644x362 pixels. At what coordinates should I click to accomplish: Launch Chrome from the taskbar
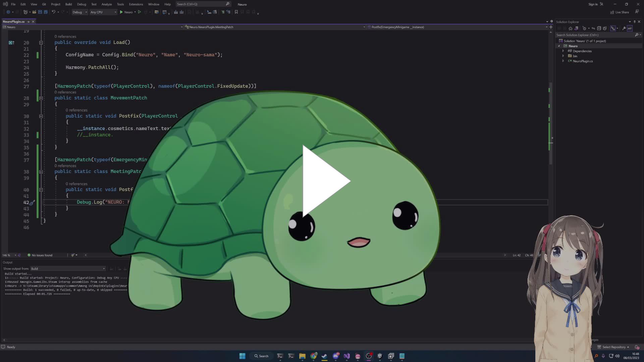314,356
